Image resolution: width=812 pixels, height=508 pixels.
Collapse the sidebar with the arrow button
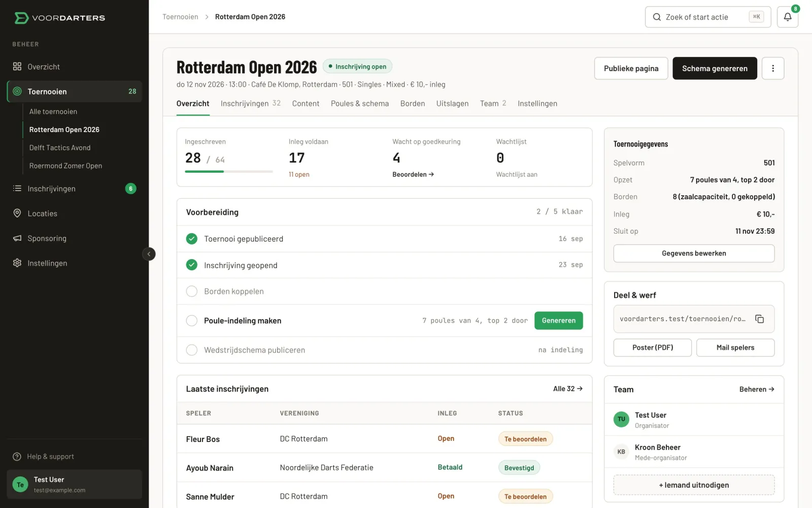coord(149,254)
